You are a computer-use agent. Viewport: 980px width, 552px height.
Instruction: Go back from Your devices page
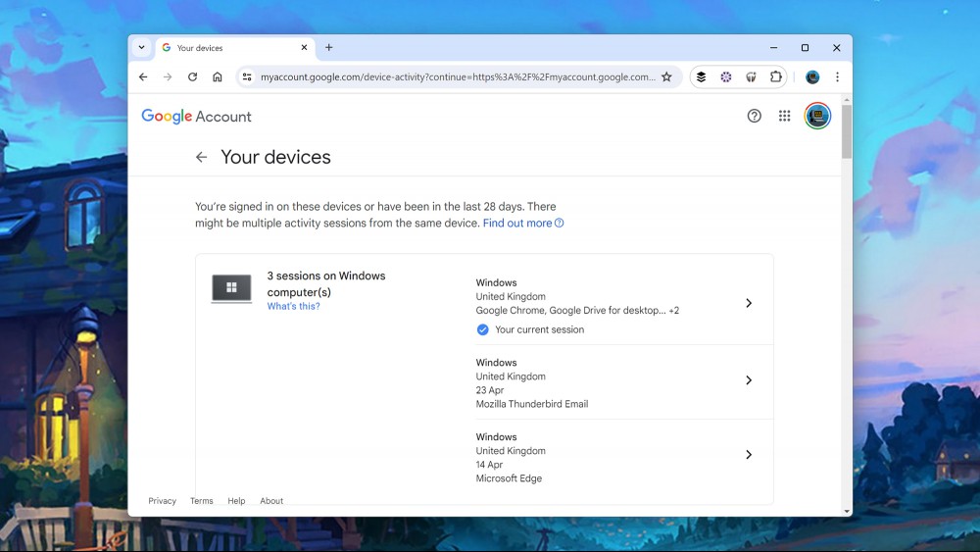tap(201, 157)
